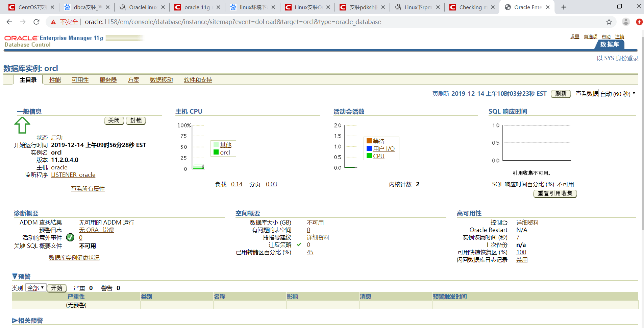Reload the page with refresh icon
The width and height of the screenshot is (644, 328).
(x=36, y=22)
